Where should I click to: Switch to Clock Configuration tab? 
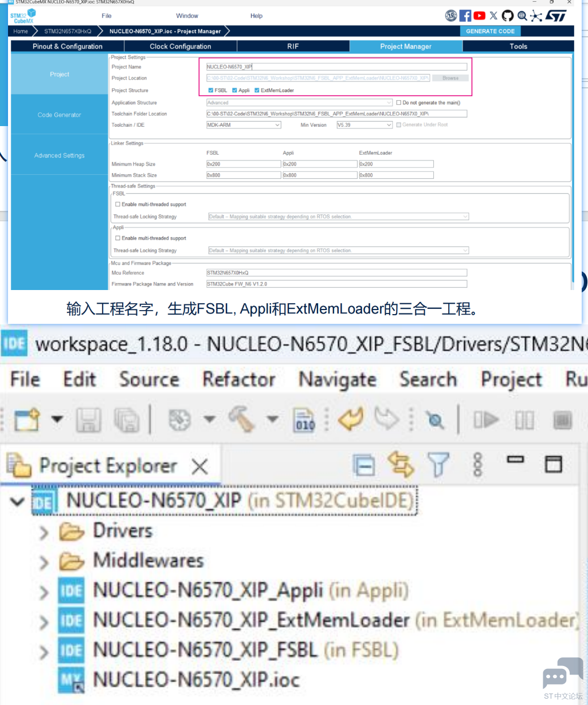click(180, 46)
